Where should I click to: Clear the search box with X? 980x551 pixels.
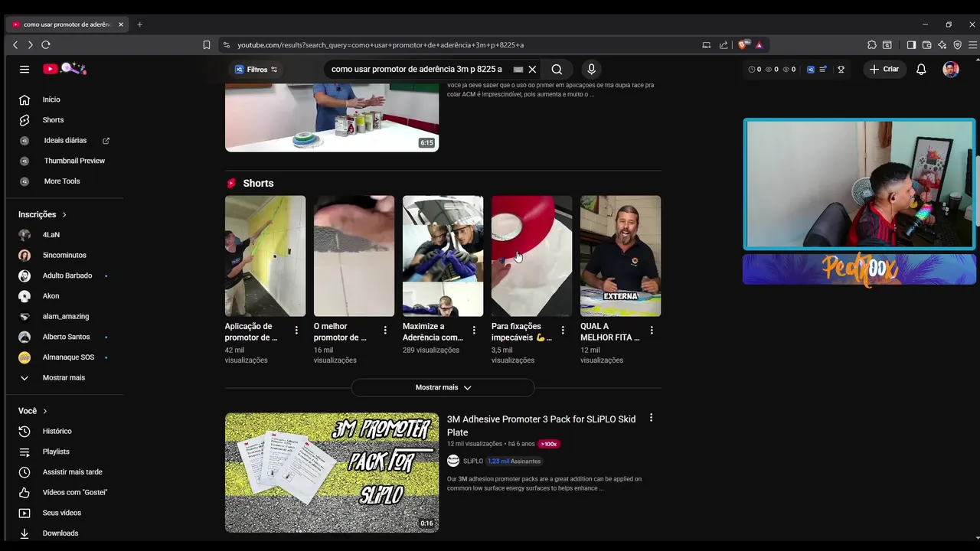(x=532, y=70)
